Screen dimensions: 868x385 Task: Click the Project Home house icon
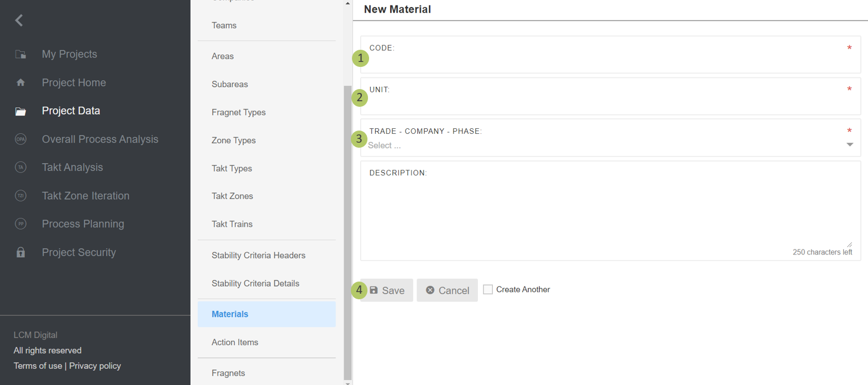[x=20, y=82]
